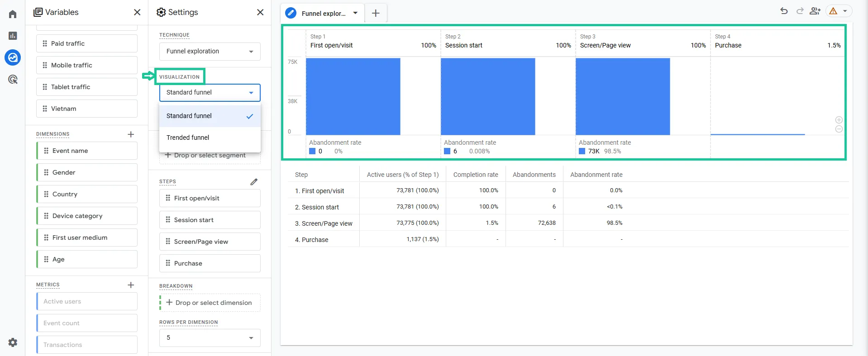Select the Mobile traffic segment
Image resolution: width=868 pixels, height=356 pixels.
pos(87,65)
